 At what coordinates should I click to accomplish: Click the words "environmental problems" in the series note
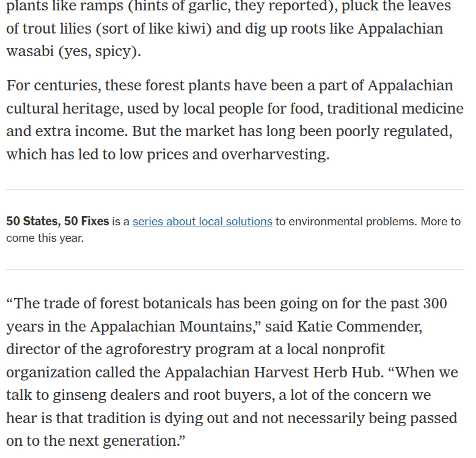(x=352, y=222)
